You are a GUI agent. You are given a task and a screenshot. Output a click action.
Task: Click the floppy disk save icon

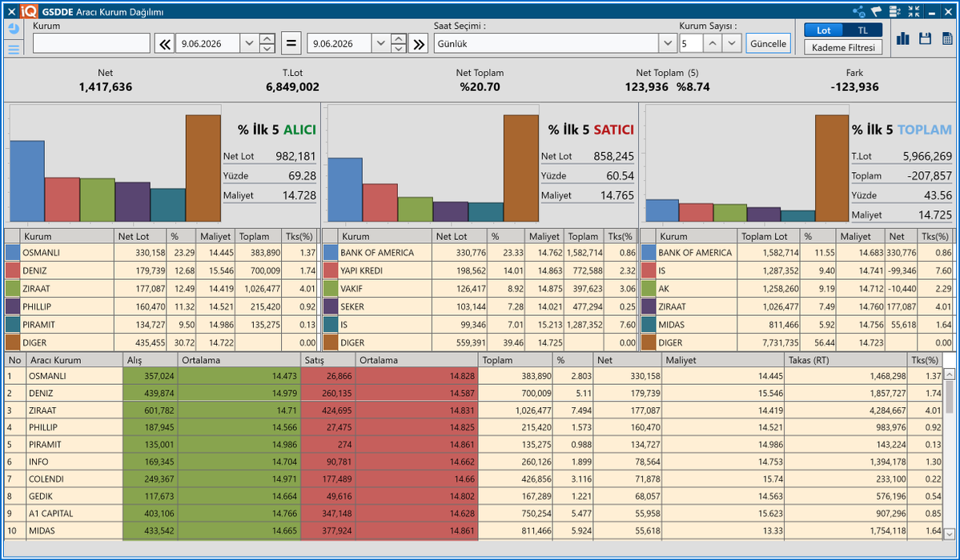pos(925,38)
